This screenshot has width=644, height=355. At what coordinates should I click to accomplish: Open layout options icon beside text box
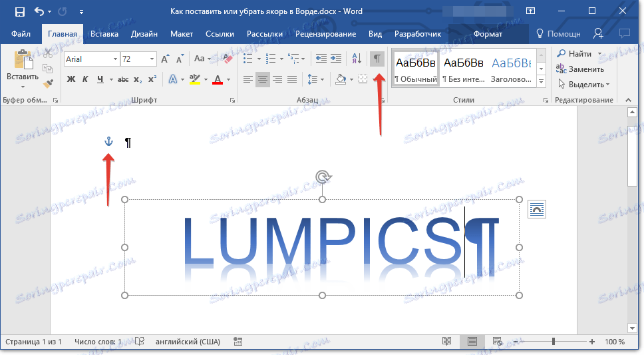(537, 209)
